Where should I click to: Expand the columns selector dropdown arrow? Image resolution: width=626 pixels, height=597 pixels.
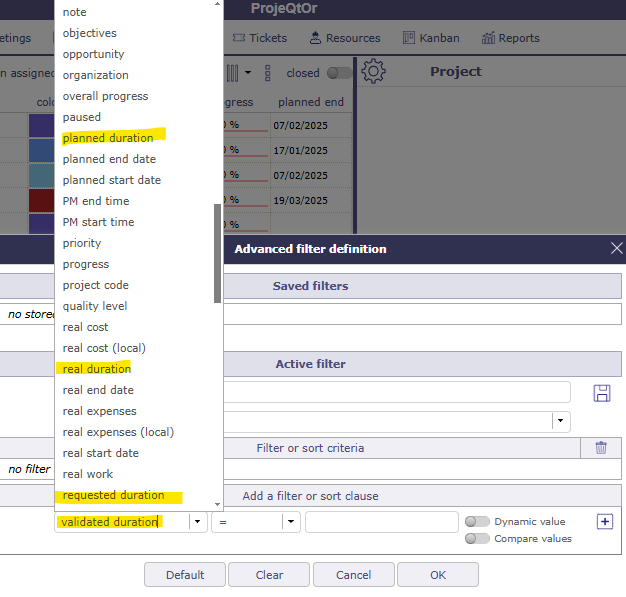click(248, 73)
